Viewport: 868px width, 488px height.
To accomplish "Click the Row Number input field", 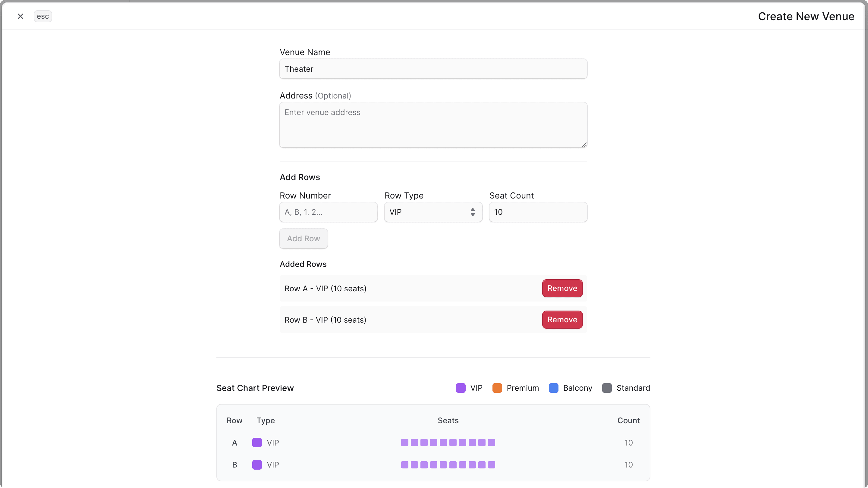I will click(329, 212).
